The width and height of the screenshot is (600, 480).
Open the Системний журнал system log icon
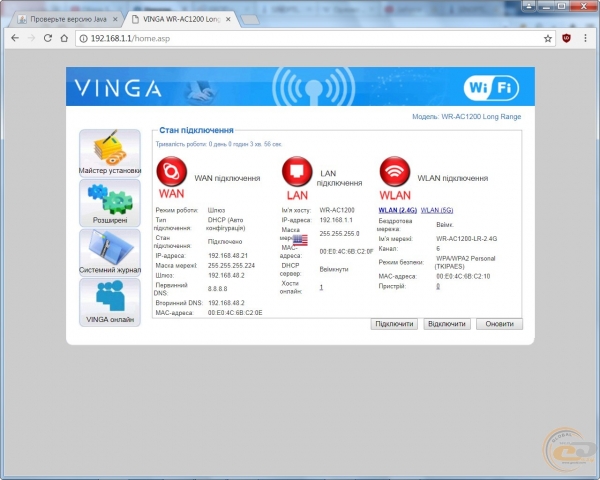pyautogui.click(x=110, y=252)
